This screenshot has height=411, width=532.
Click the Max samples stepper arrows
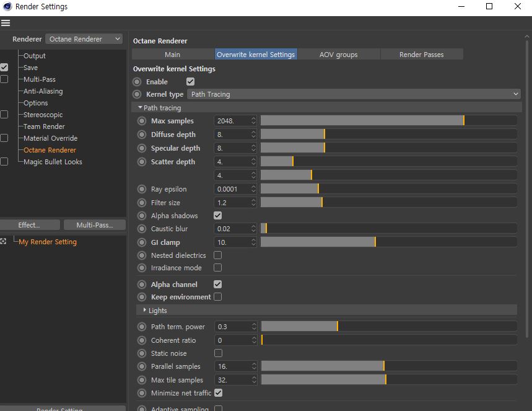(x=253, y=121)
